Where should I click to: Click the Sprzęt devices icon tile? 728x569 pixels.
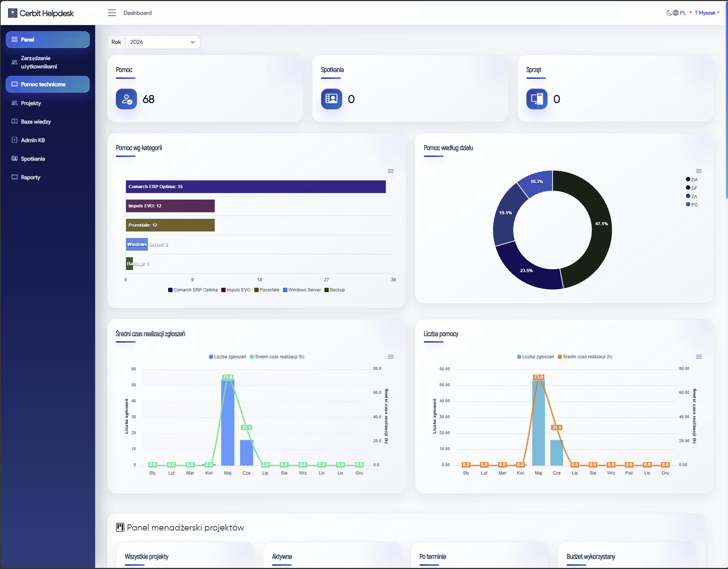[537, 99]
